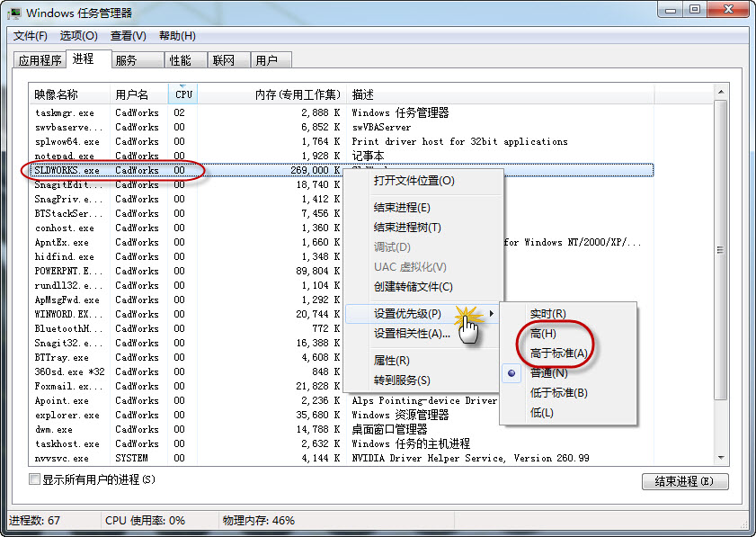
Task: Select the taskhost.exe process row
Action: [x=342, y=443]
